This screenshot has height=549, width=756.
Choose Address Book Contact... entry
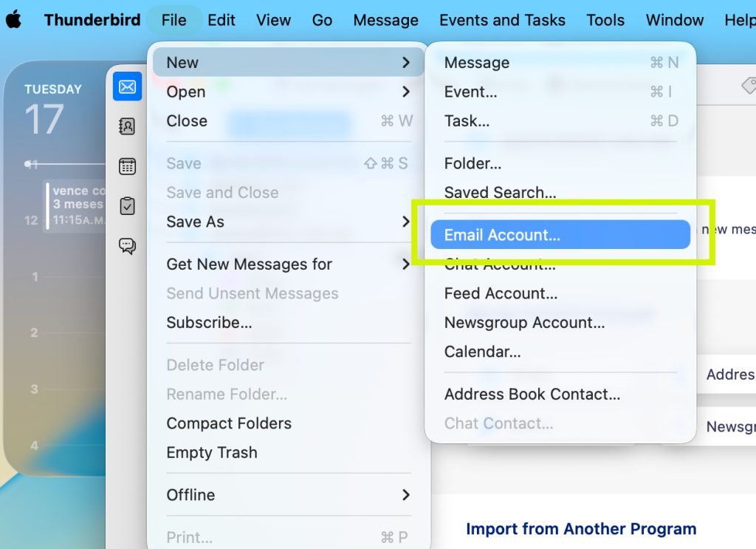[x=532, y=395]
